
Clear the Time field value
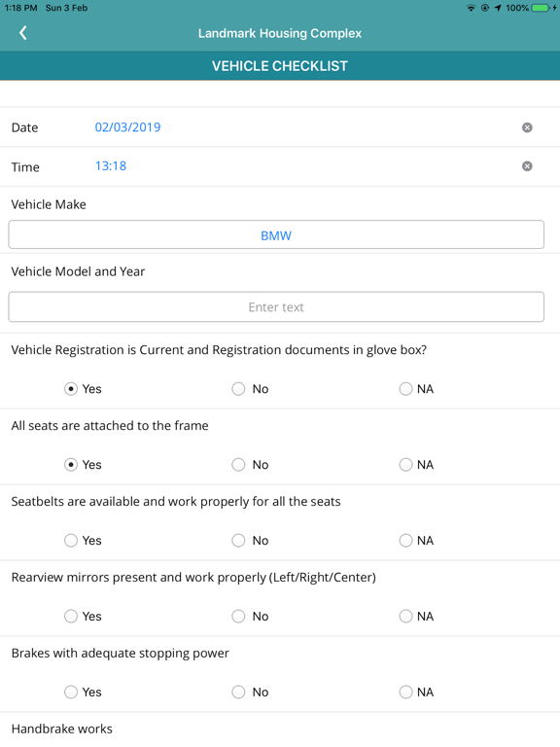click(x=527, y=165)
